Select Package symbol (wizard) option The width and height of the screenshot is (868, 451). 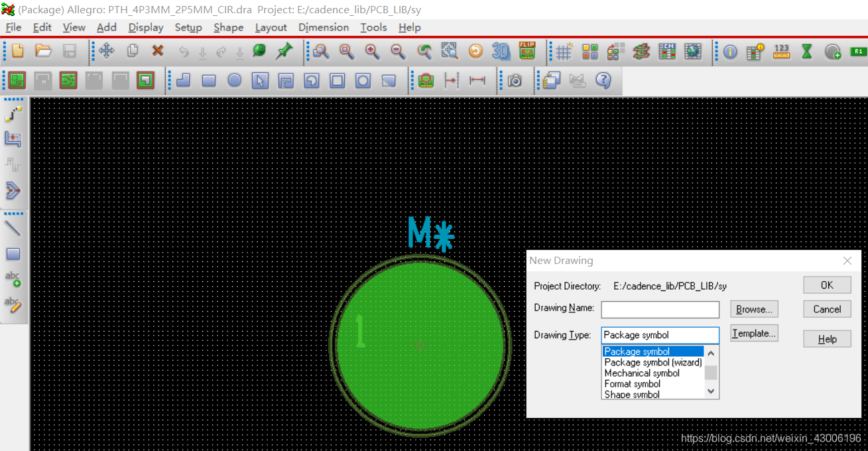coord(652,363)
